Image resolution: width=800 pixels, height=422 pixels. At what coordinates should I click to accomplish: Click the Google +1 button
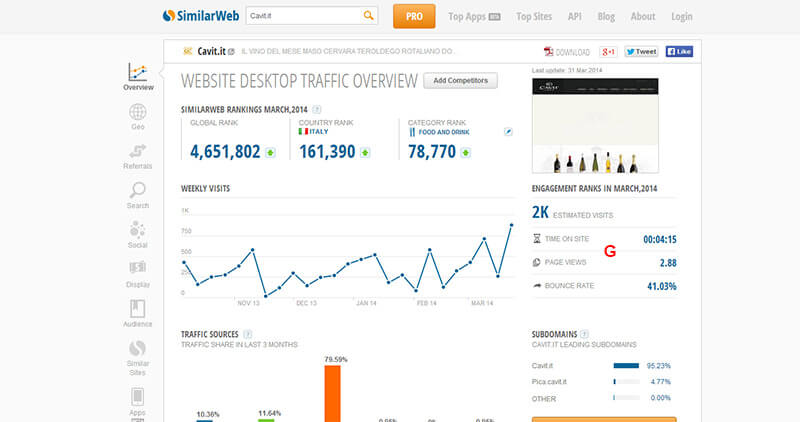click(608, 52)
